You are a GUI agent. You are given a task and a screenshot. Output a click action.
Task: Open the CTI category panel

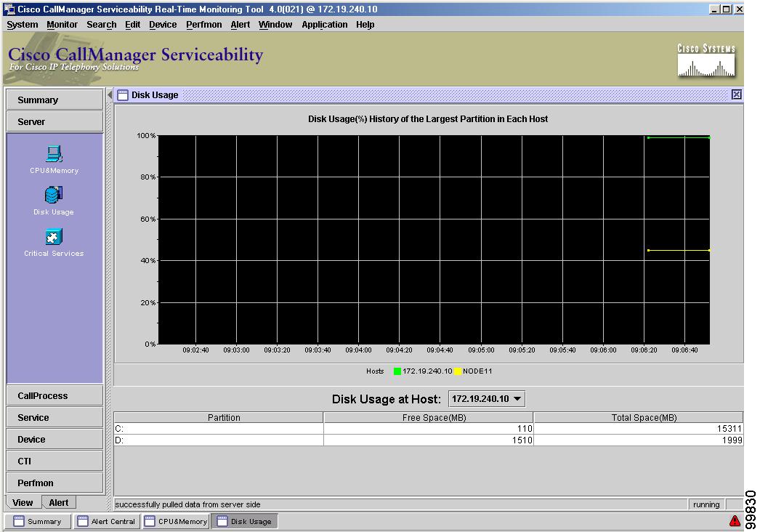tap(54, 461)
